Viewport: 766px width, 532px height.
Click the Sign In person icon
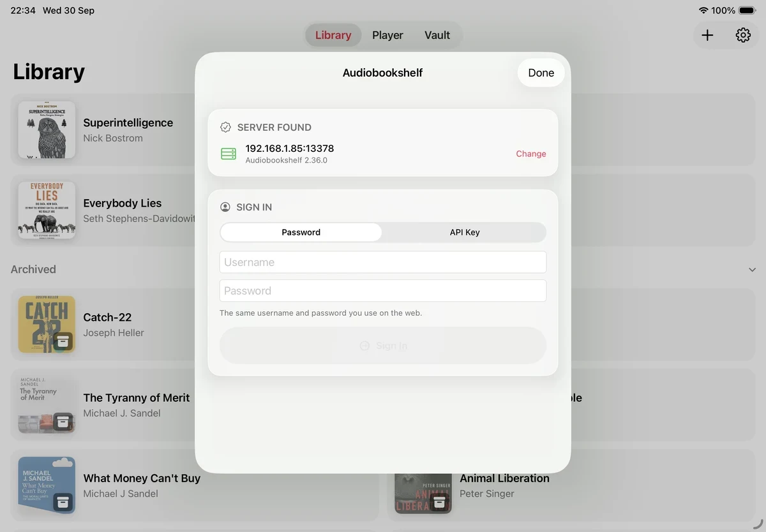(x=225, y=207)
